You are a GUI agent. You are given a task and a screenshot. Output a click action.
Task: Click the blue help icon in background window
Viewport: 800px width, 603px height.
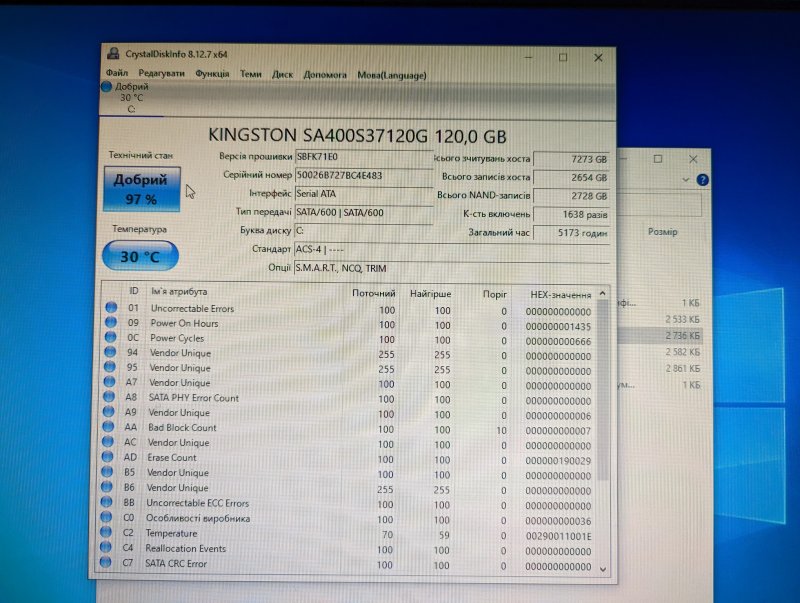(x=703, y=180)
